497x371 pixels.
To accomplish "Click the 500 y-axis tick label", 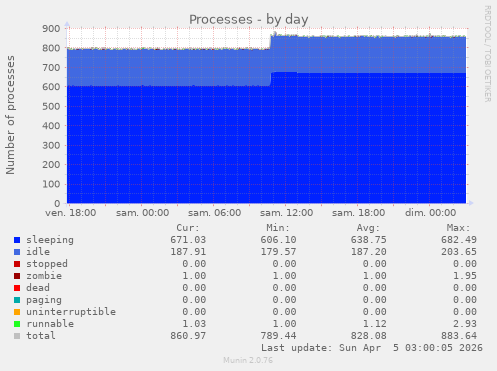I will click(x=51, y=106).
